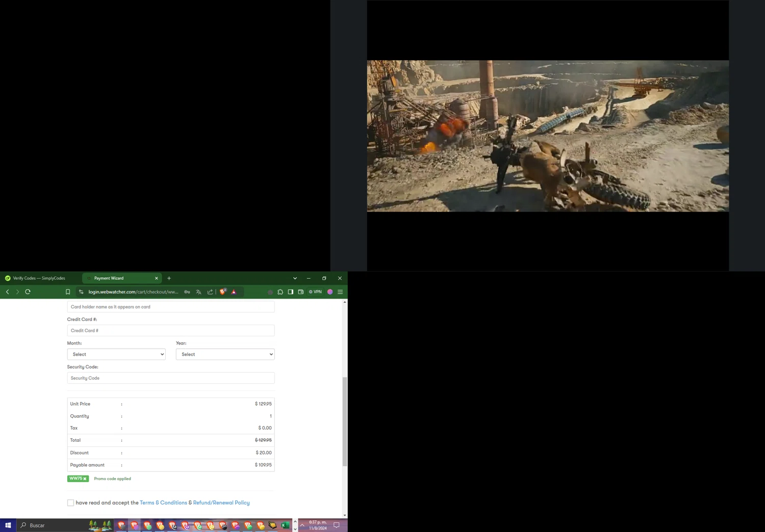Open the extensions puzzle icon
The image size is (765, 532).
click(x=280, y=292)
